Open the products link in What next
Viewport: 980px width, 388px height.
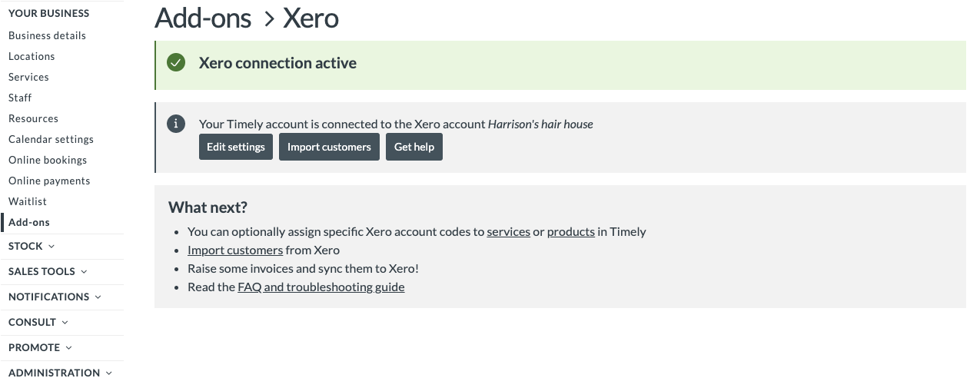coord(570,232)
